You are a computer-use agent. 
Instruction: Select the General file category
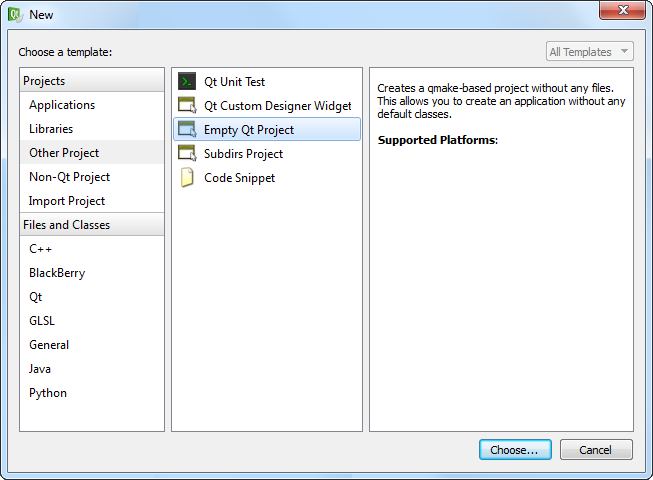[49, 345]
